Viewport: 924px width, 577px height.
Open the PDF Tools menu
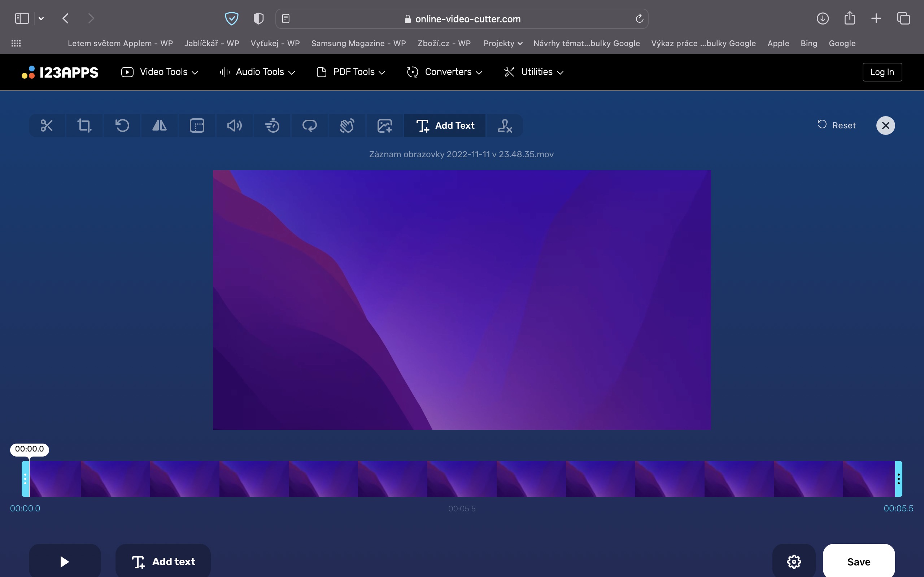[351, 72]
